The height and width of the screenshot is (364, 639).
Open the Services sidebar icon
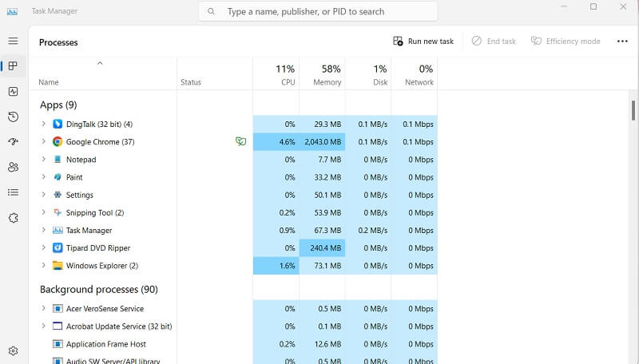point(13,218)
